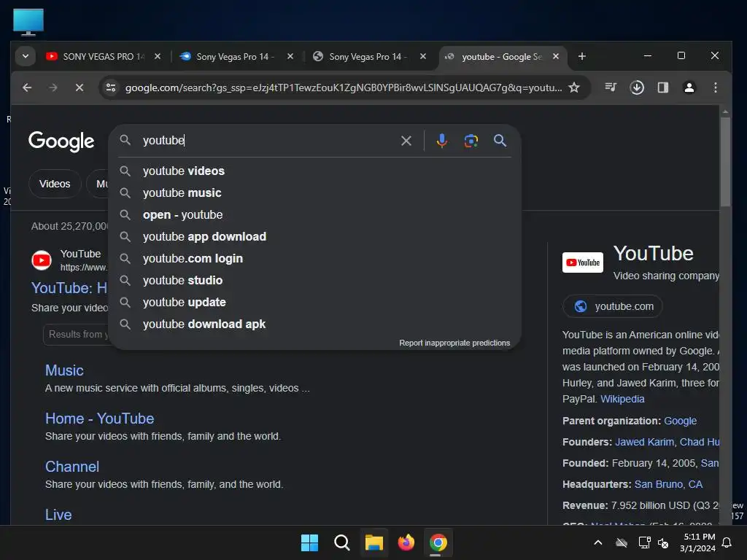Search by image with Google Lens
The width and height of the screenshot is (747, 560).
pyautogui.click(x=471, y=141)
